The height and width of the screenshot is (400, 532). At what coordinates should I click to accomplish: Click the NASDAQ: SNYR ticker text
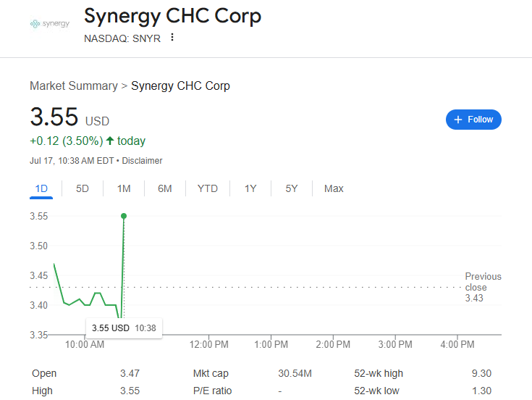tap(122, 38)
